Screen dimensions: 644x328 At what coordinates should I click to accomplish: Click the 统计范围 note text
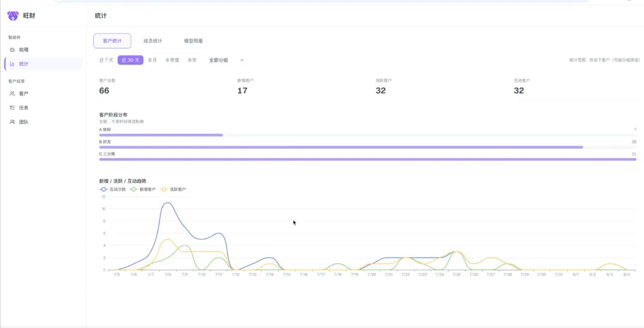(604, 60)
